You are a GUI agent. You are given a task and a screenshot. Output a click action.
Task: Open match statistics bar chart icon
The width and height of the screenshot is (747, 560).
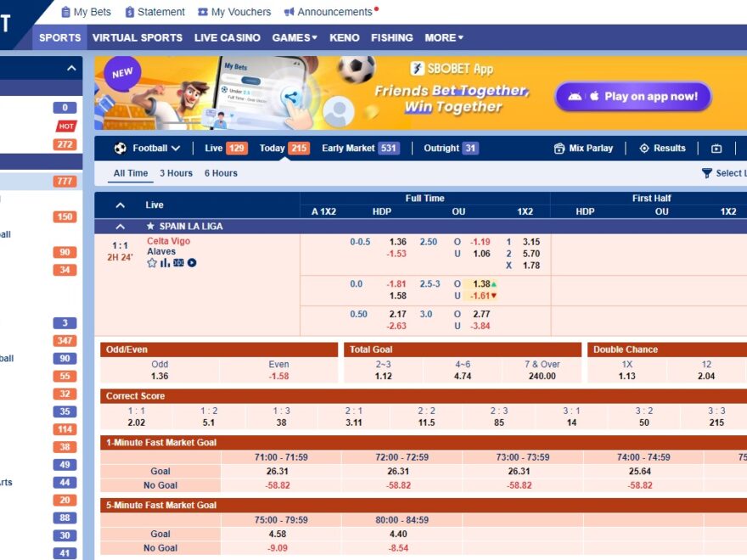pos(165,263)
